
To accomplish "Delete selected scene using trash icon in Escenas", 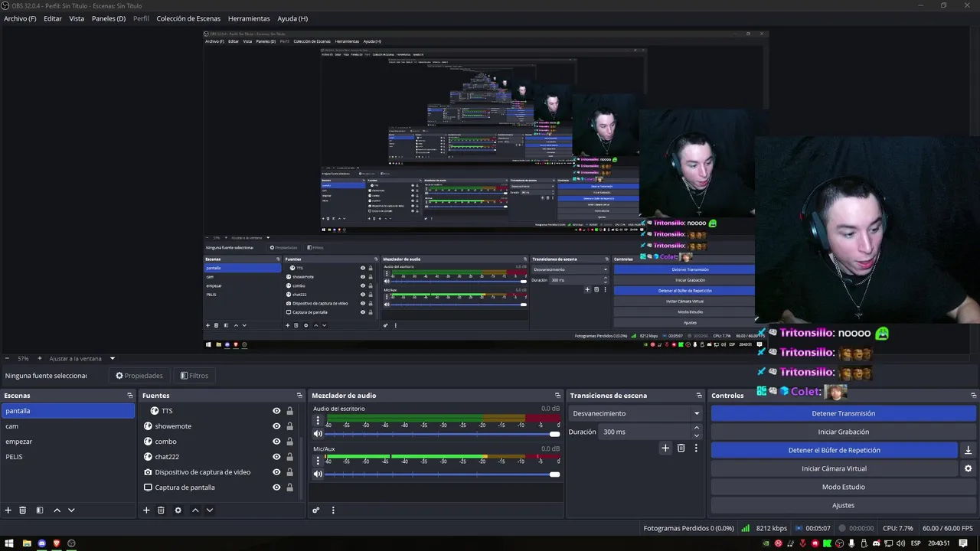I will pos(23,510).
